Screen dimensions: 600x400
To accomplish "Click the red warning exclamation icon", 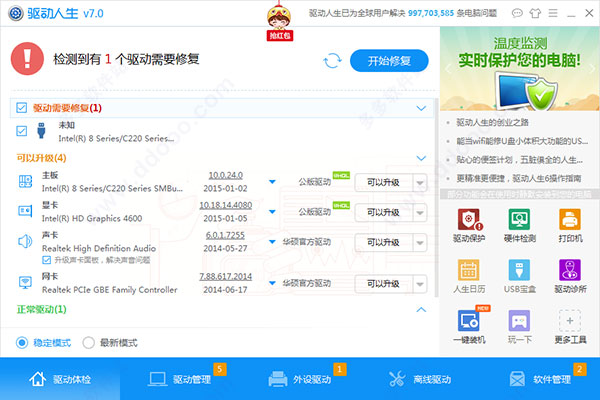I will pos(27,59).
